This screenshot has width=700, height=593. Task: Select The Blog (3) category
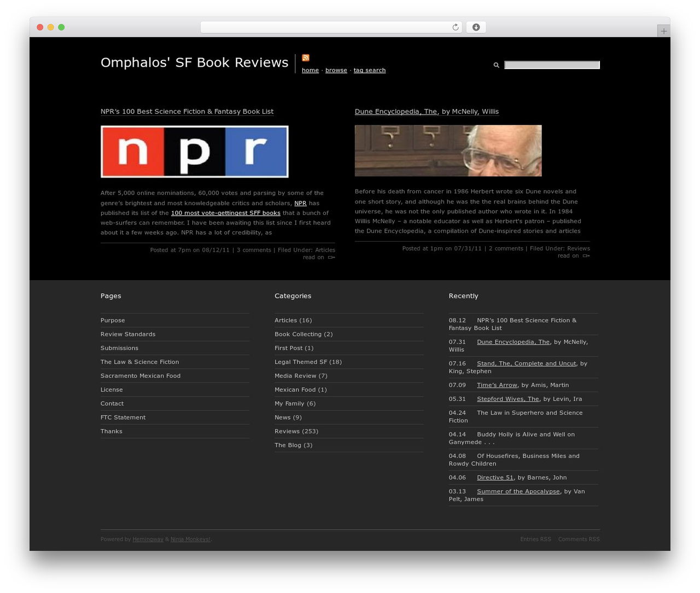coord(294,445)
